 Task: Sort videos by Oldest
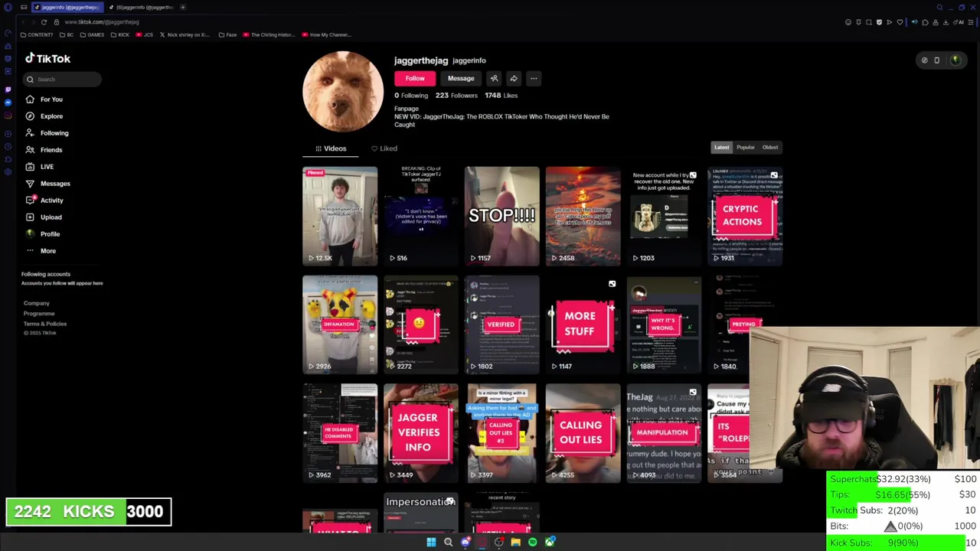pyautogui.click(x=770, y=148)
